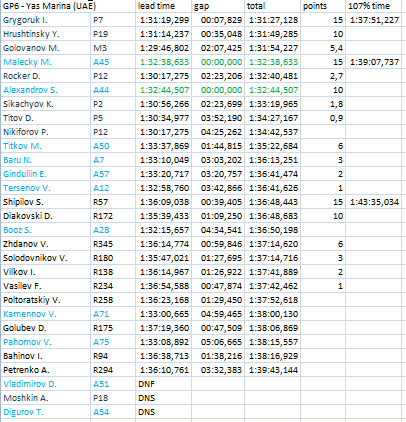Click the gap cell 05:06,665
Screen dimensions: 406x422
[218, 342]
